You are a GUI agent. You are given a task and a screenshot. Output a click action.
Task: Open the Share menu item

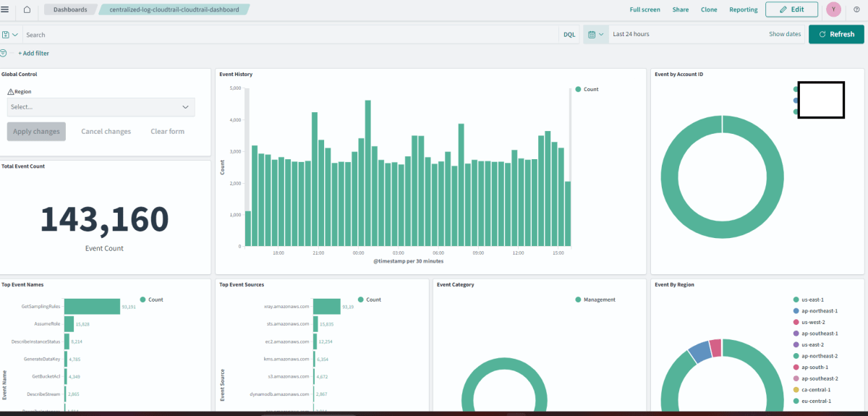pyautogui.click(x=680, y=10)
